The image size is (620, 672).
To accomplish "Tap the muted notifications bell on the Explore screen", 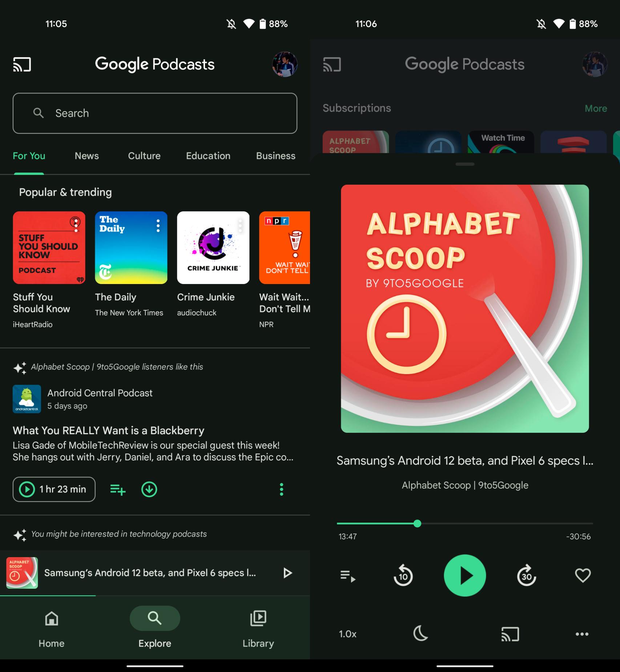I will [x=231, y=24].
